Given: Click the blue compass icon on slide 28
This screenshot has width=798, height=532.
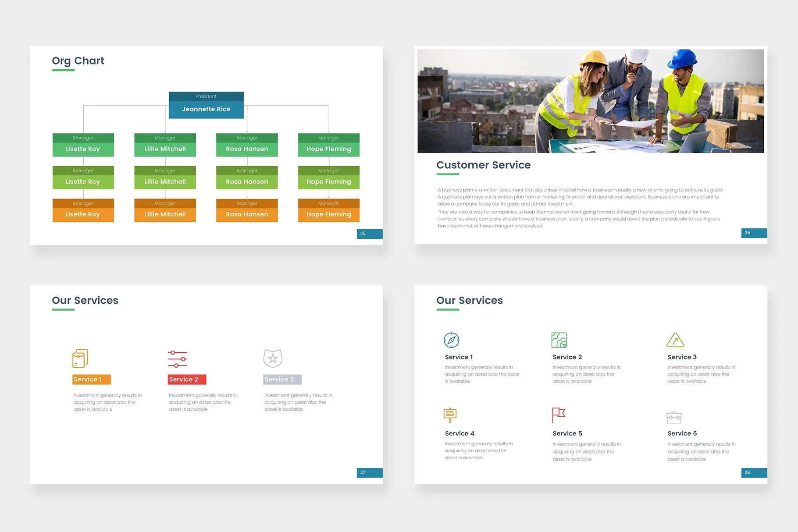Looking at the screenshot, I should point(451,340).
